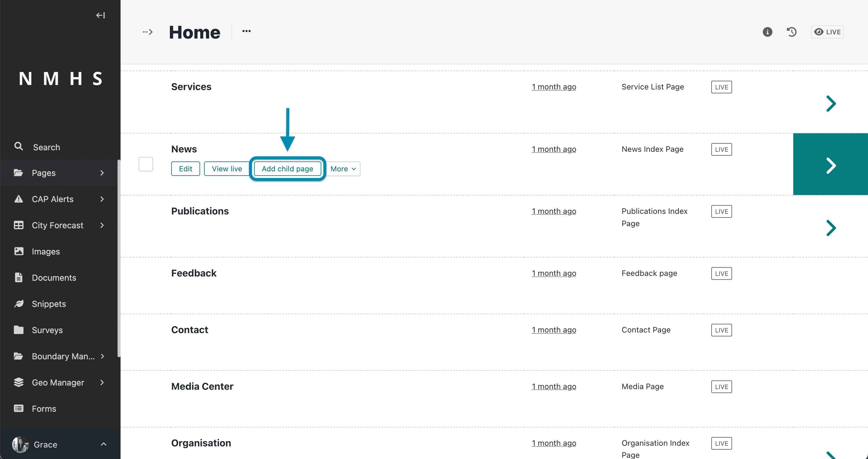Toggle the breadcrumb arrow beside Home
868x459 pixels.
(x=148, y=32)
